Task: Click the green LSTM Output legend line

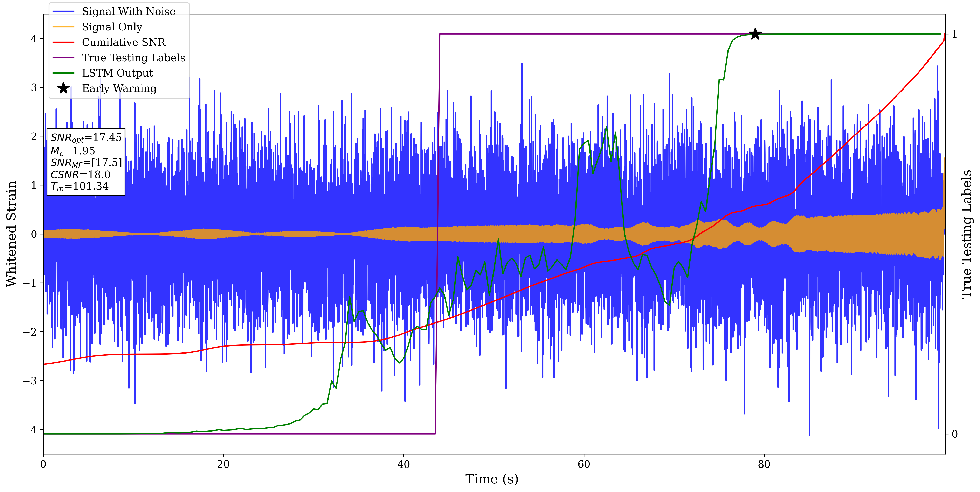Action: 63,73
